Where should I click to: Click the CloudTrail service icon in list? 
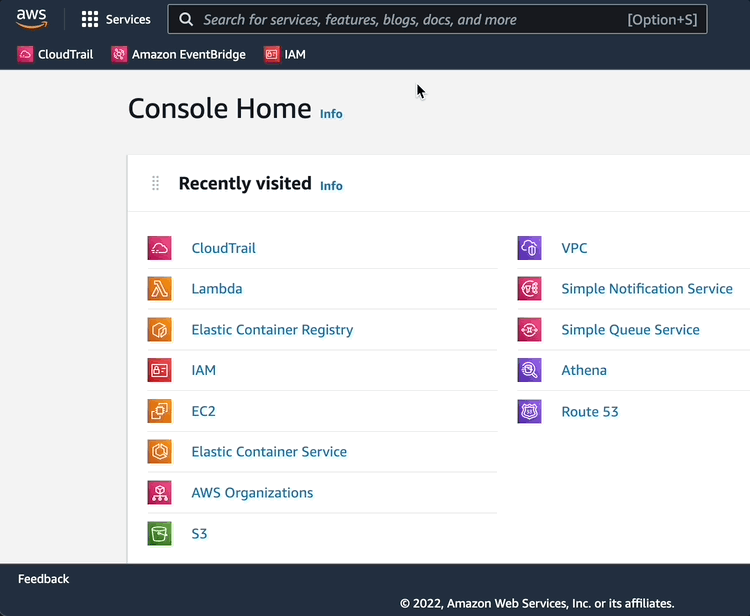click(159, 248)
